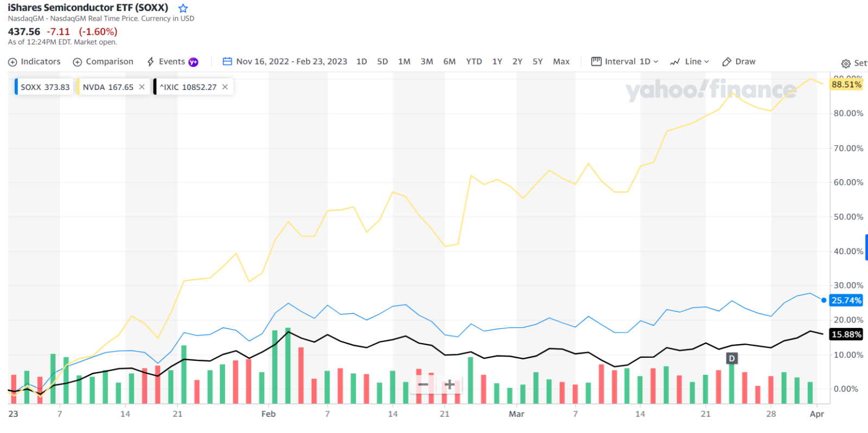
Task: Switch to the 6M range
Action: 449,62
